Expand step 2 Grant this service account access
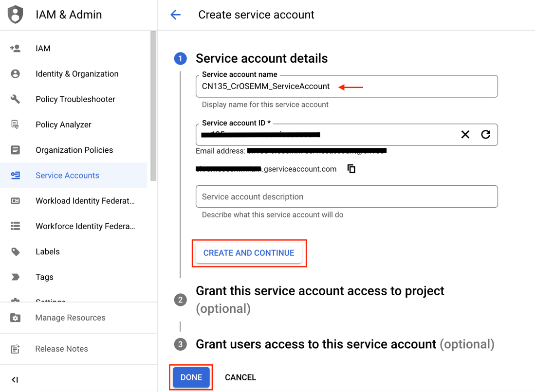 coord(319,291)
